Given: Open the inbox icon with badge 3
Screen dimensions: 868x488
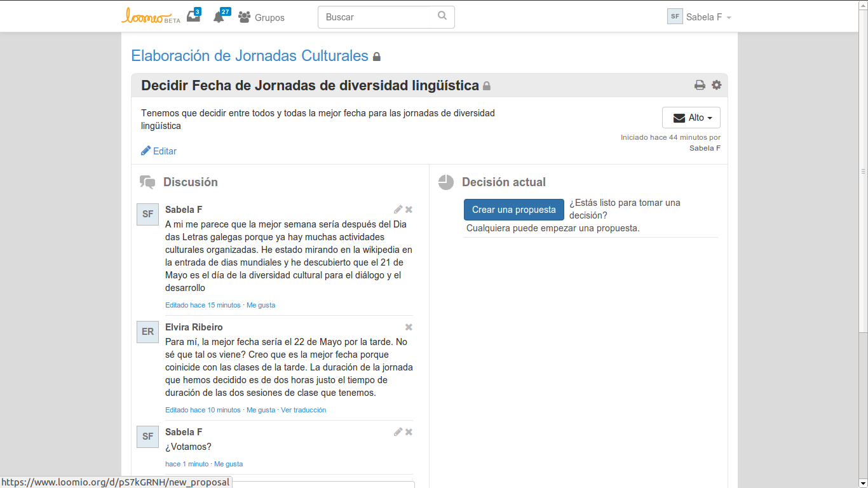Looking at the screenshot, I should pos(193,17).
